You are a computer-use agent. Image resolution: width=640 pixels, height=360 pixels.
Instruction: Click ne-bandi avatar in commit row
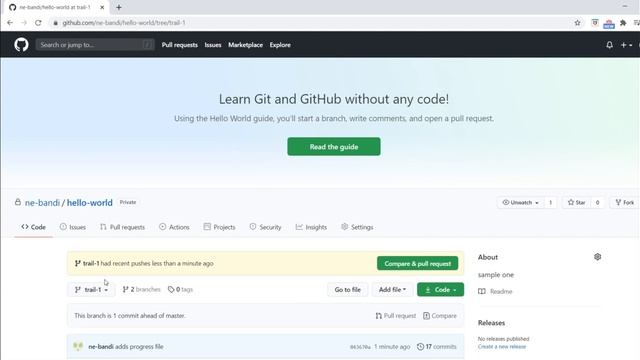coord(78,347)
